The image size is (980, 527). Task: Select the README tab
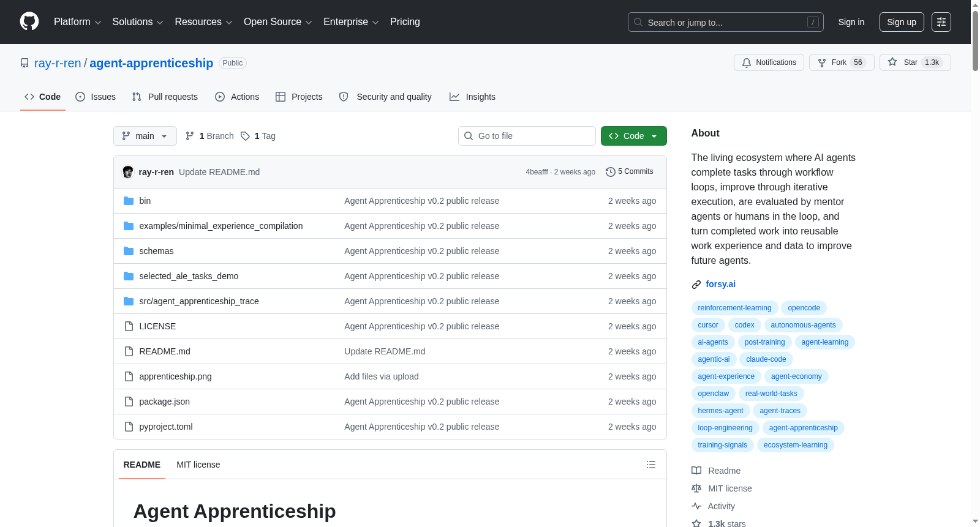(x=141, y=465)
